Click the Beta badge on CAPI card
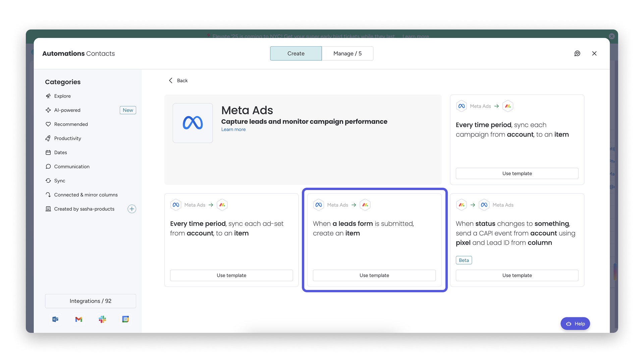The width and height of the screenshot is (644, 362). (464, 260)
